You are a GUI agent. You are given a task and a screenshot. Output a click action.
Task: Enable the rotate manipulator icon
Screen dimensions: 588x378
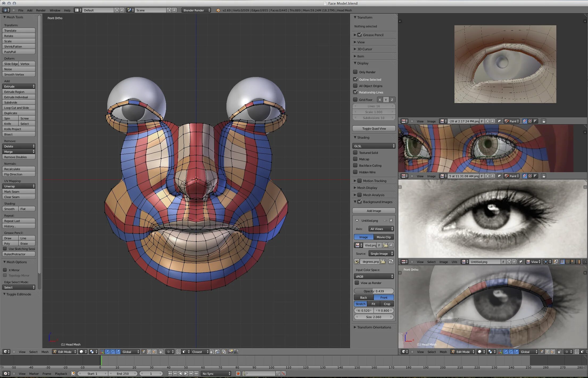[113, 352]
